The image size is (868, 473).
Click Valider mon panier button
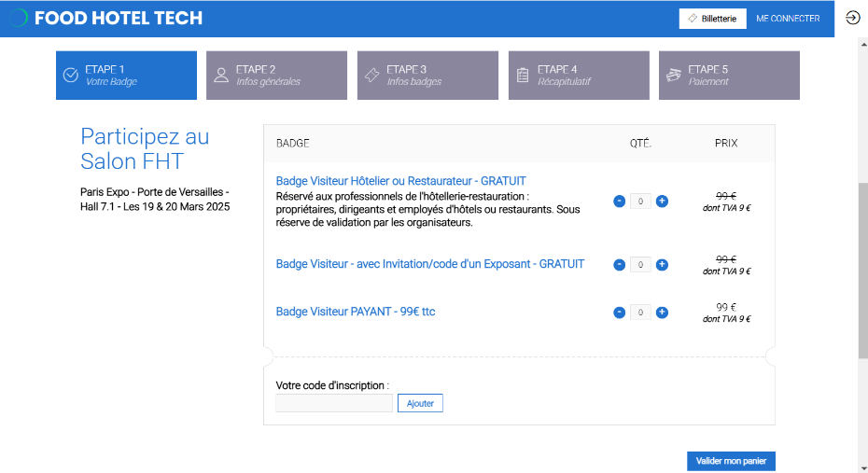click(x=731, y=461)
